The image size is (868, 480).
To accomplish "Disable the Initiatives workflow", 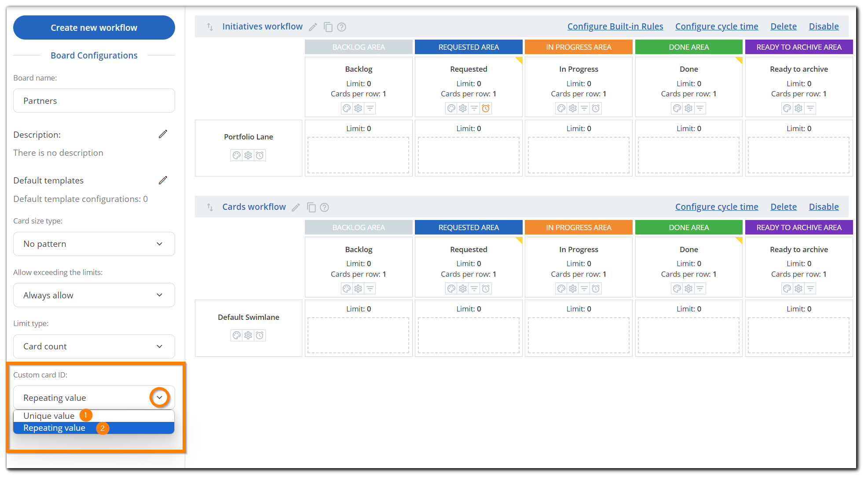I will coord(824,26).
